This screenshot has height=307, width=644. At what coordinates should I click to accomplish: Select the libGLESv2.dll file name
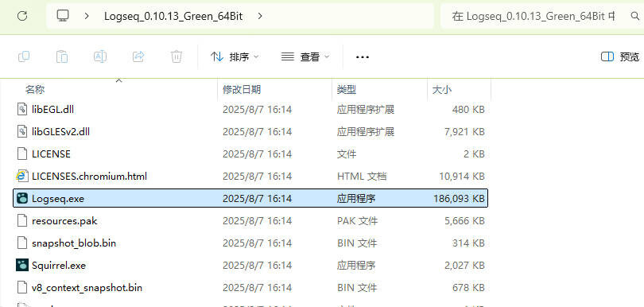(60, 131)
